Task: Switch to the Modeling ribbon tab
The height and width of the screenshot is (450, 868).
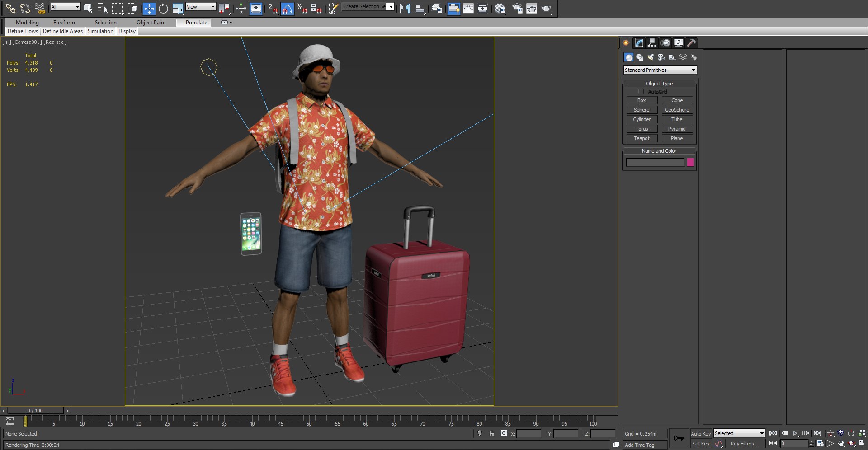Action: click(x=27, y=22)
